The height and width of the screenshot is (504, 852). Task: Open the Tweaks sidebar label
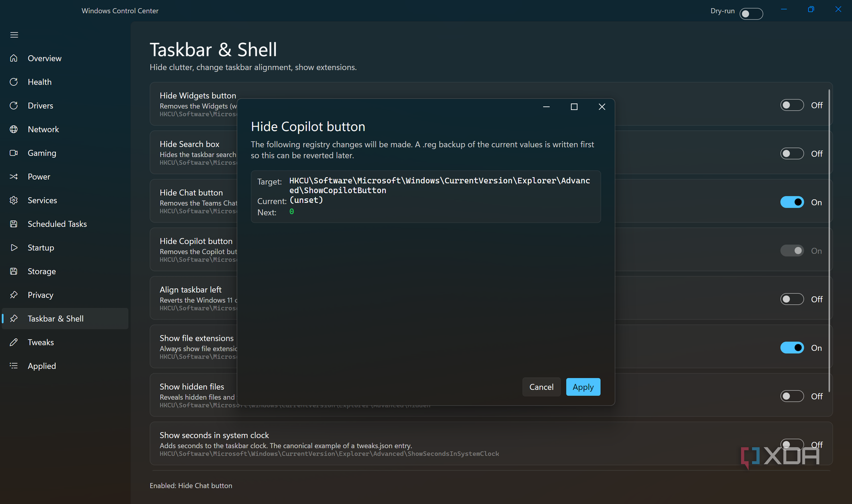pos(40,342)
